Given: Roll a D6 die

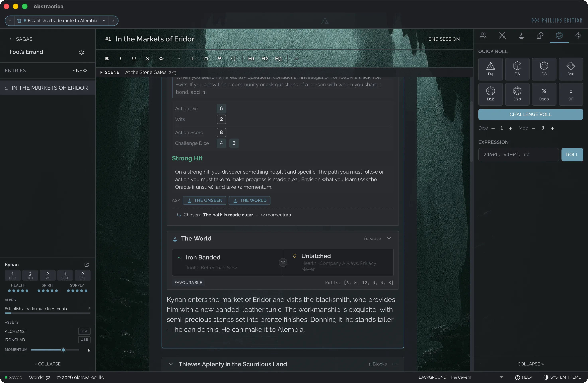Looking at the screenshot, I should click(x=517, y=69).
